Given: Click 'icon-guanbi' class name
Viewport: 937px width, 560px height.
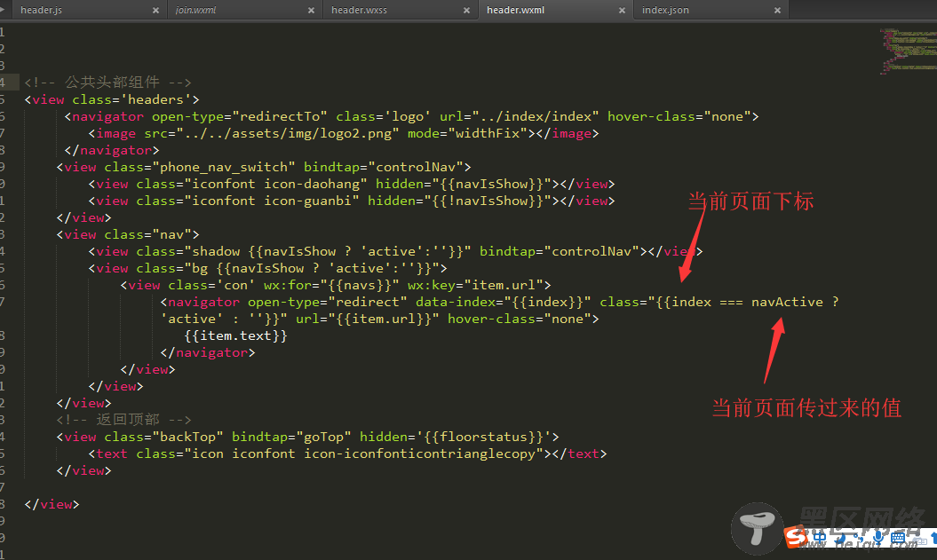Looking at the screenshot, I should tap(308, 201).
